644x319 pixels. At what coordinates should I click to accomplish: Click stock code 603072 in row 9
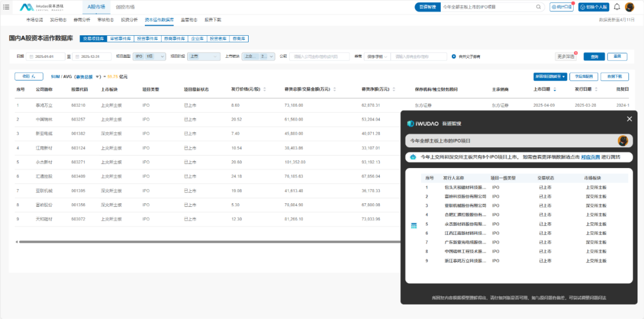78,219
